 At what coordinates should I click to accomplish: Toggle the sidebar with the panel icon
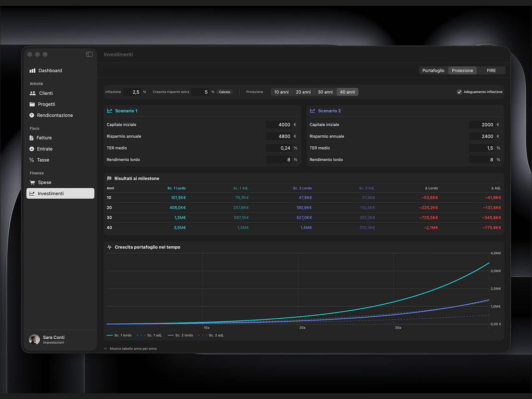coord(89,54)
